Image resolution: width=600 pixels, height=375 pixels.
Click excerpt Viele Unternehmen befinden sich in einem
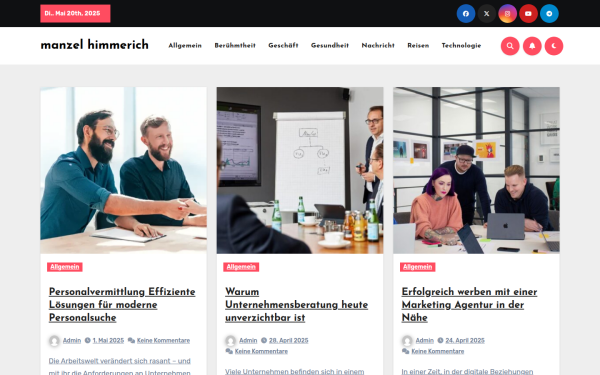click(x=295, y=371)
